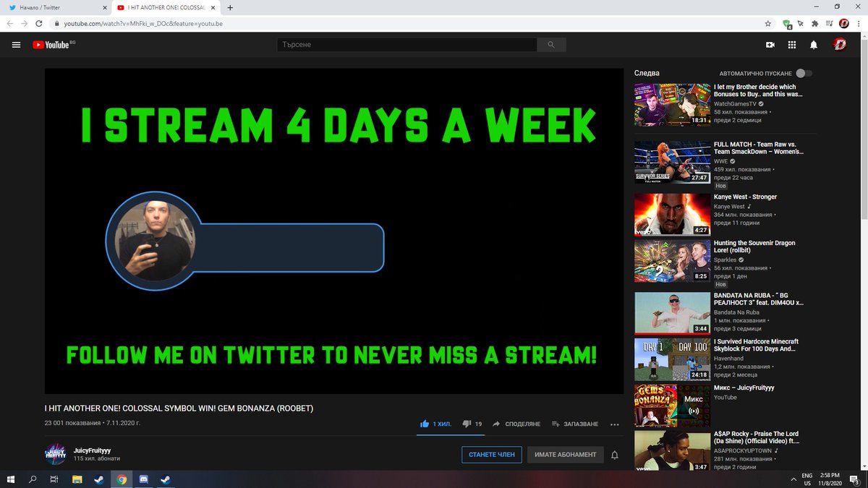Open the ENG language indicator
868x488 pixels.
(x=807, y=479)
